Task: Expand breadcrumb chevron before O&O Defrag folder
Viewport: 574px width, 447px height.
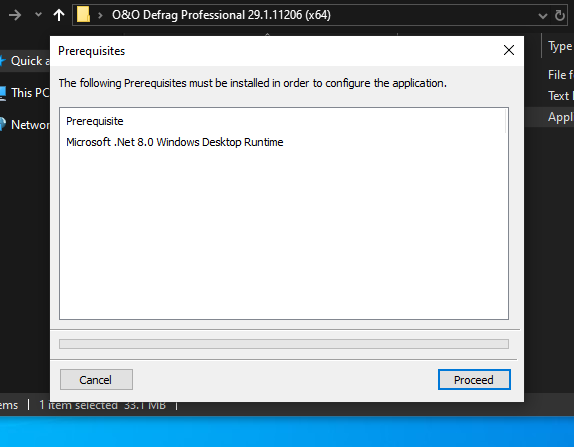Action: point(100,15)
